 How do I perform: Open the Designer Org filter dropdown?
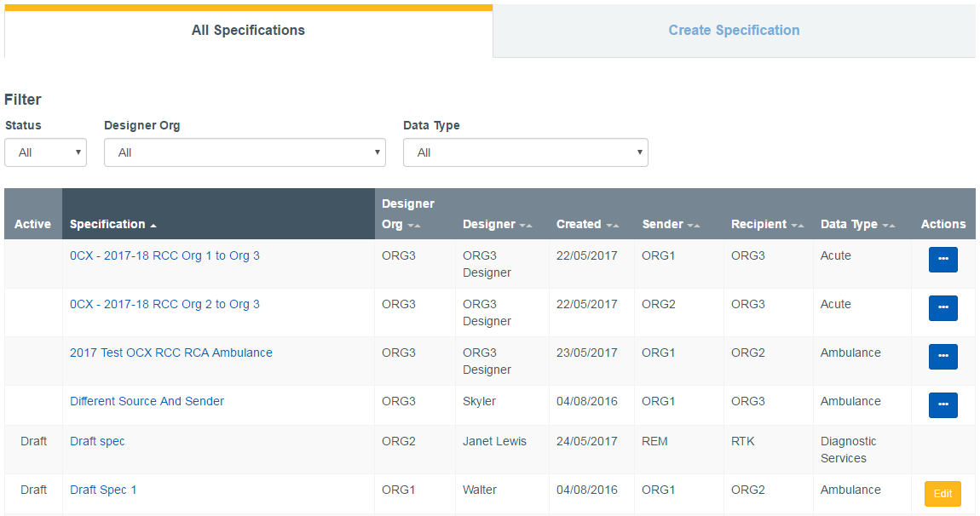pyautogui.click(x=245, y=152)
